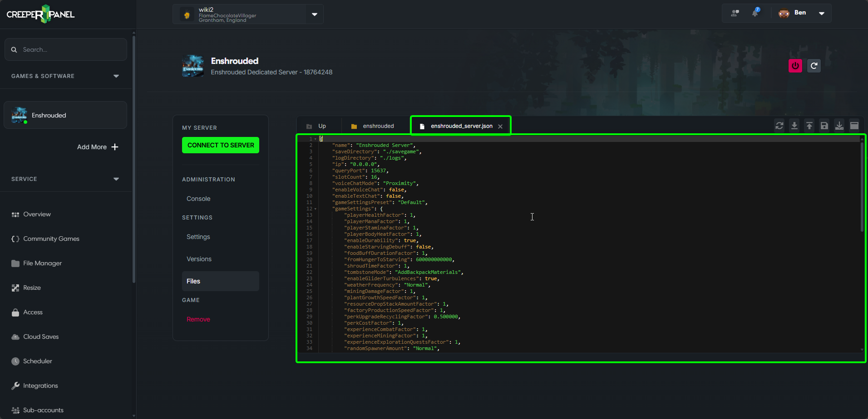The image size is (868, 419).
Task: Open the support chat icon in header
Action: click(x=735, y=13)
